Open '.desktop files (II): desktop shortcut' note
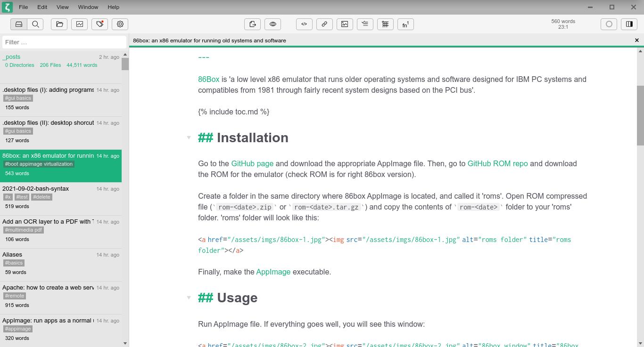Viewport: 644px width, 347px height. tap(61, 133)
